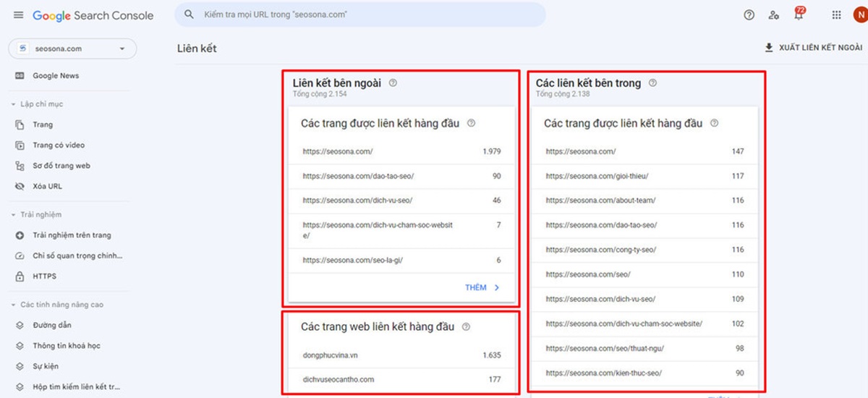This screenshot has height=398, width=868.
Task: Click the user account avatar
Action: tap(859, 15)
